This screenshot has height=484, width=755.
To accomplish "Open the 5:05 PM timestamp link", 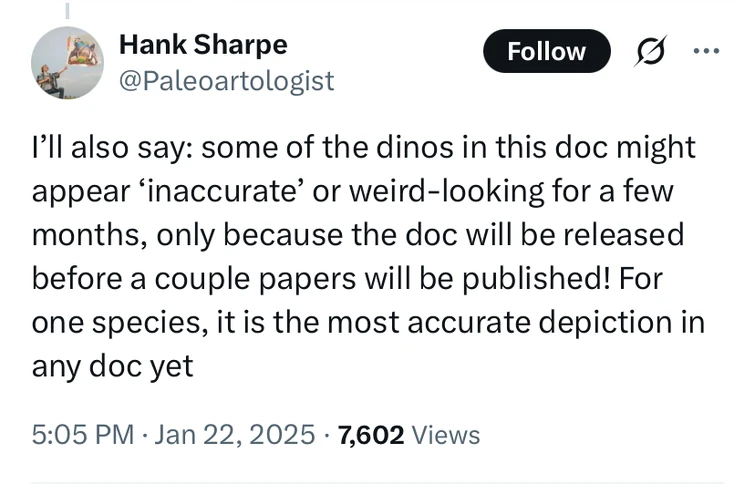I will [x=83, y=435].
